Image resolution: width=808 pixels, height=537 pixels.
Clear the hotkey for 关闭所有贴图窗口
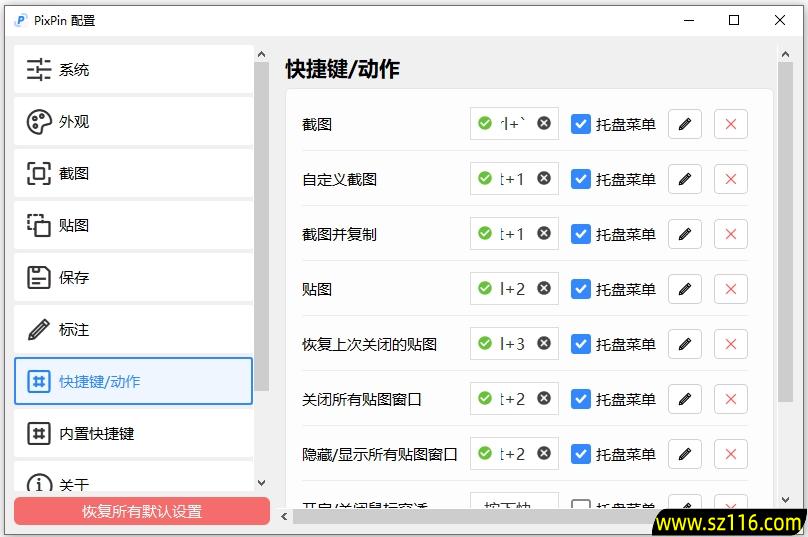543,399
